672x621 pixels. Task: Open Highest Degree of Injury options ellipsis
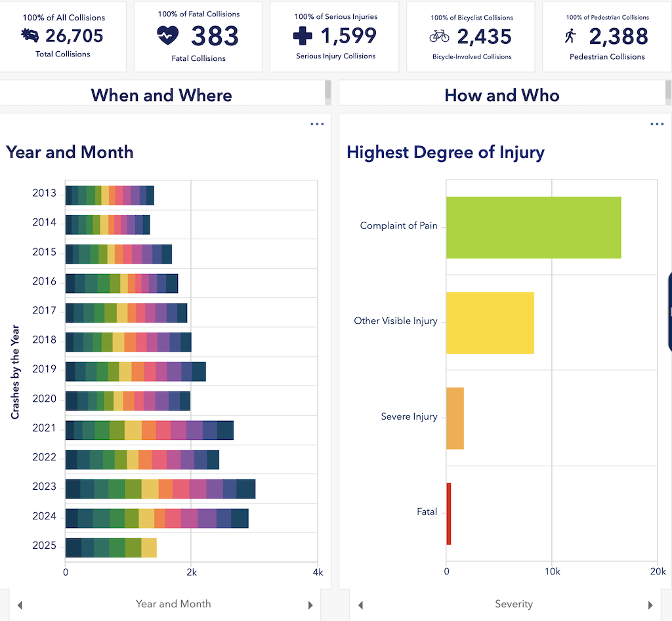coord(657,124)
